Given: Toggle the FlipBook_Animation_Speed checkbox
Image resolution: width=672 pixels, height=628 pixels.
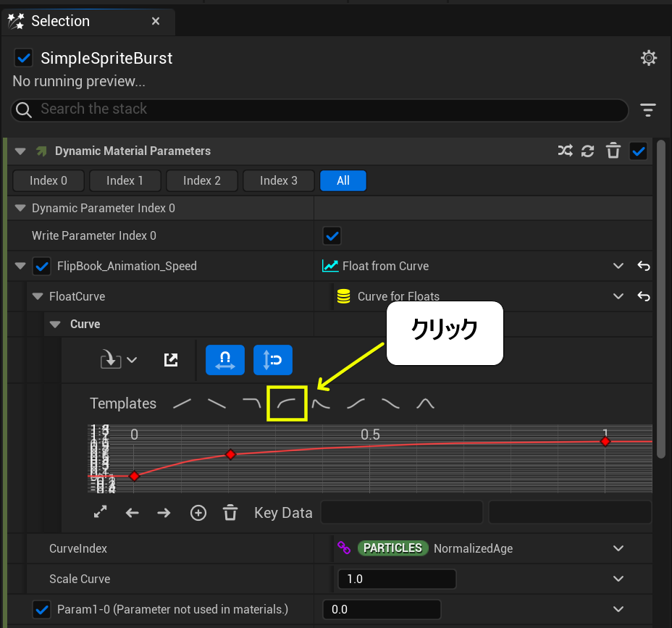Looking at the screenshot, I should tap(41, 267).
